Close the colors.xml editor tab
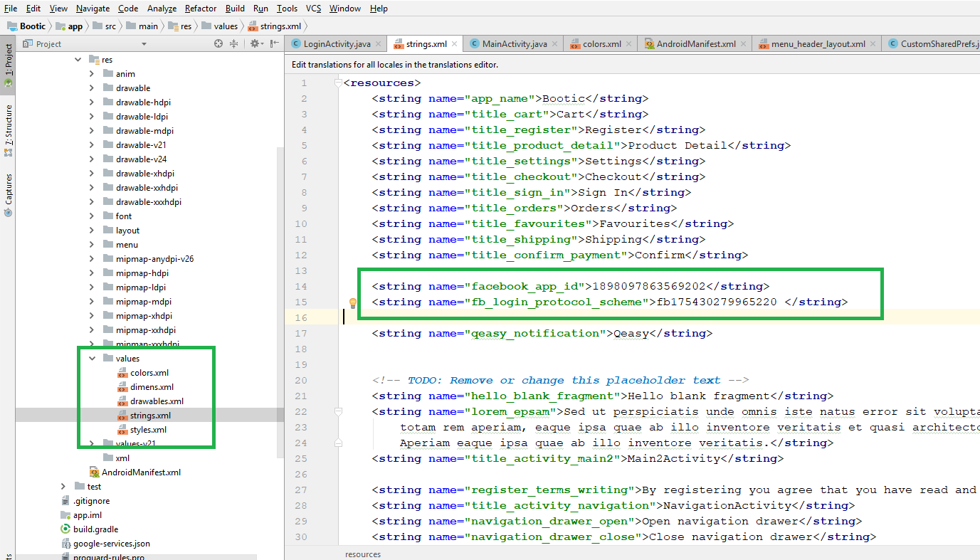Image resolution: width=980 pixels, height=560 pixels. [x=629, y=44]
